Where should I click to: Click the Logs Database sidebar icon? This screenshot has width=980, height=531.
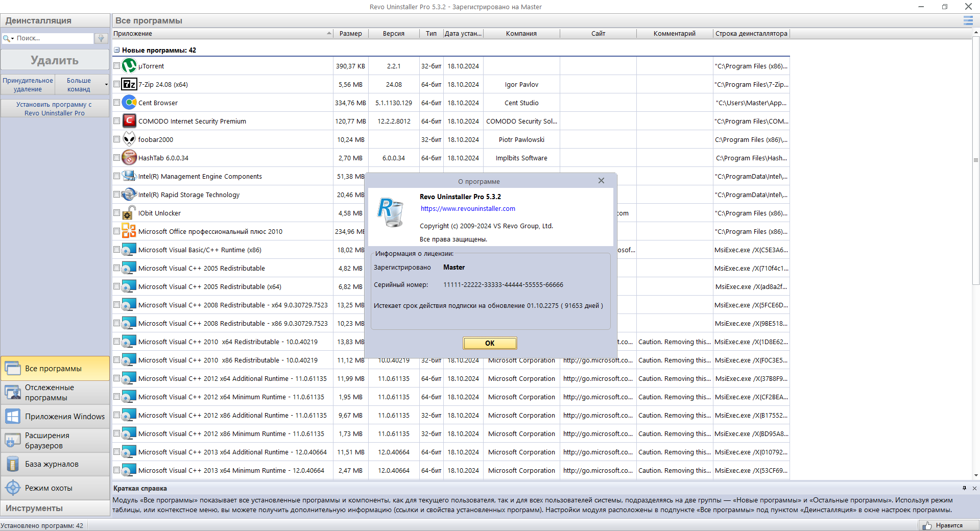[x=13, y=464]
